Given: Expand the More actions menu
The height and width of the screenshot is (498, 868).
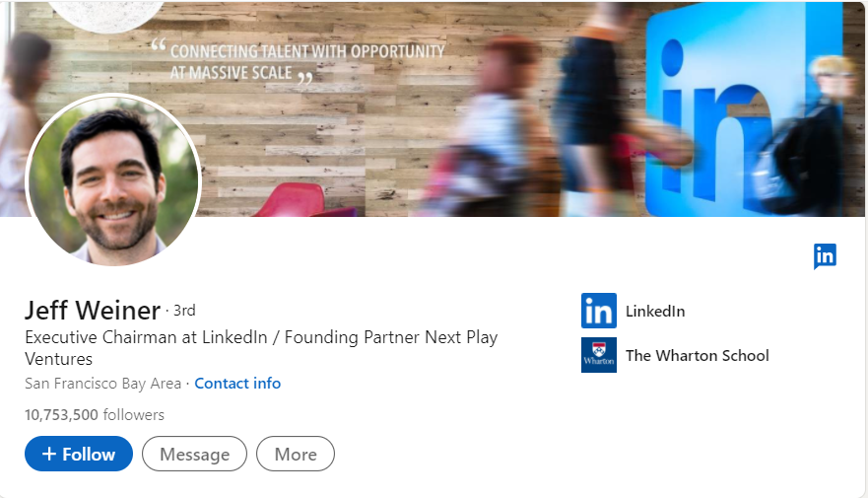Looking at the screenshot, I should pyautogui.click(x=295, y=454).
